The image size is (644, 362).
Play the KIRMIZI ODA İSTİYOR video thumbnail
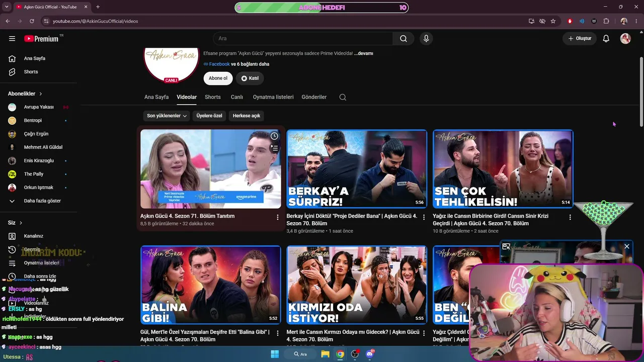coord(357,285)
